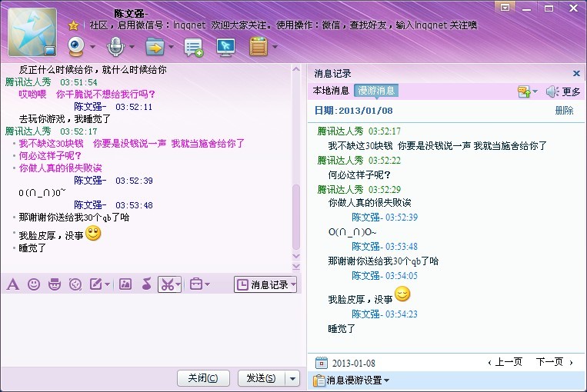
Task: Go to 上一页 previous page
Action: pos(505,362)
